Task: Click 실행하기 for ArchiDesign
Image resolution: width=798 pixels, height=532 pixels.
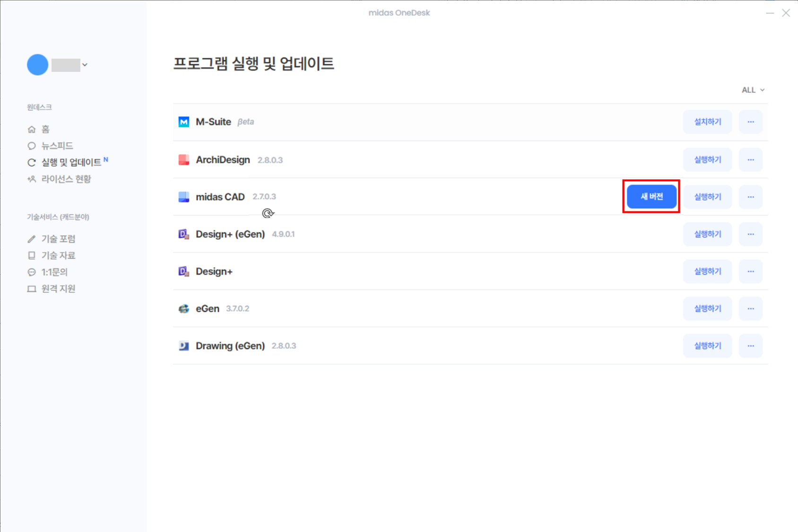Action: (707, 160)
